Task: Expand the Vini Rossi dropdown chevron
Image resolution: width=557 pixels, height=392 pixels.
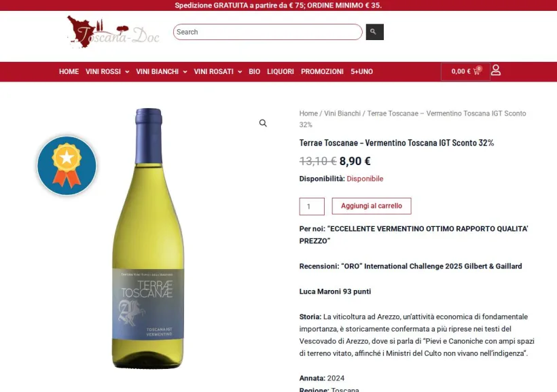Action: 127,72
